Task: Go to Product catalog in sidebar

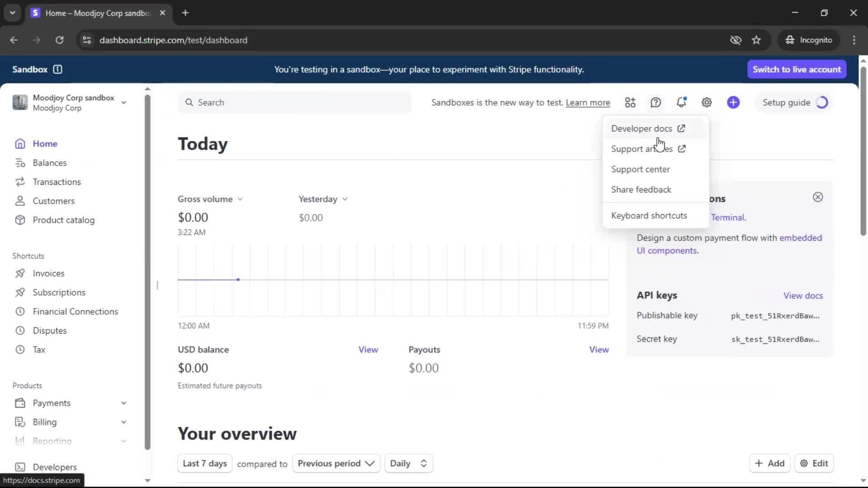Action: (63, 220)
